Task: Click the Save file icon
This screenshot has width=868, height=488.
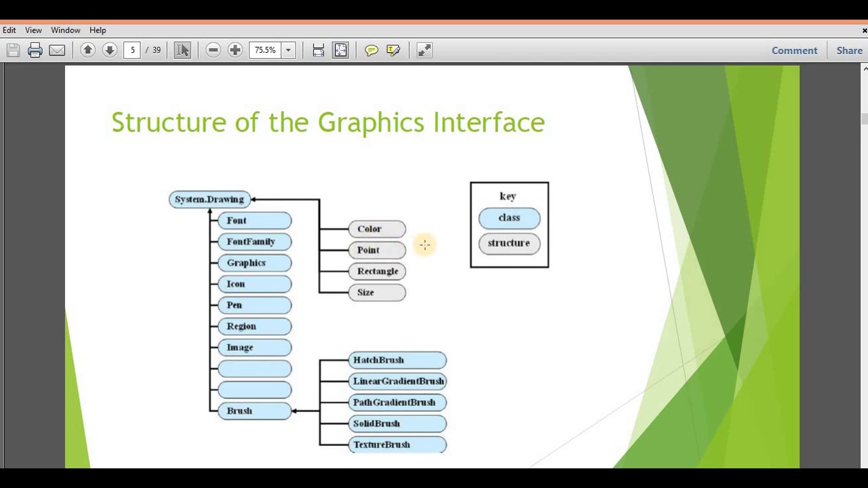Action: coord(13,50)
